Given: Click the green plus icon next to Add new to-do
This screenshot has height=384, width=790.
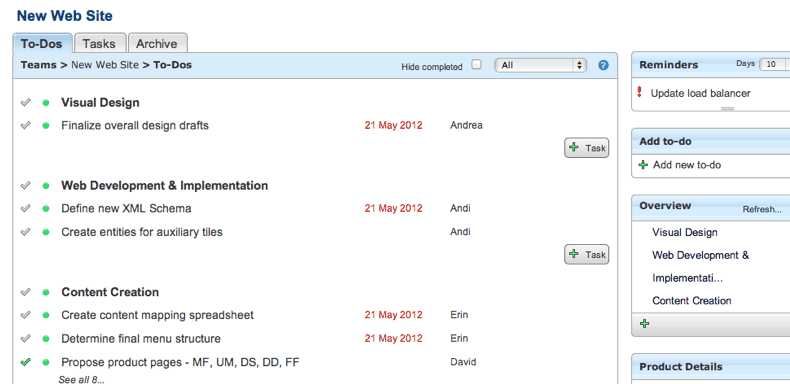Looking at the screenshot, I should coord(643,165).
